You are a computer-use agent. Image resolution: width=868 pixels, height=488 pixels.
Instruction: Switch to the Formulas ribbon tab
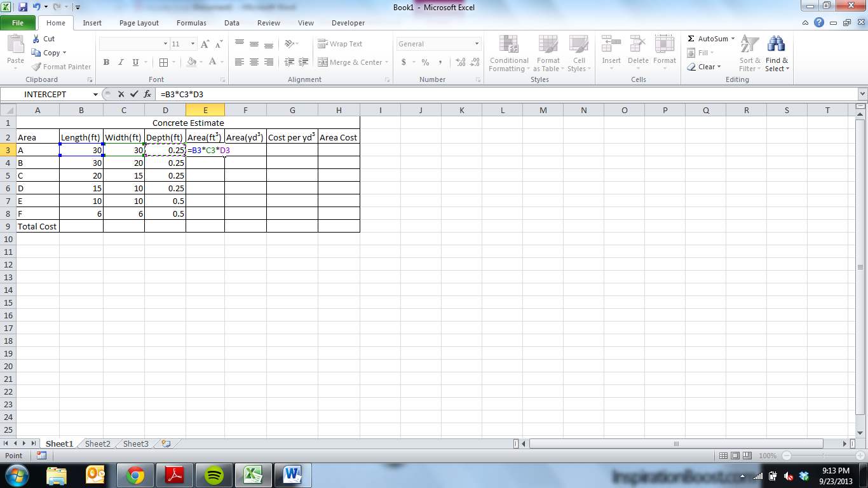click(191, 23)
